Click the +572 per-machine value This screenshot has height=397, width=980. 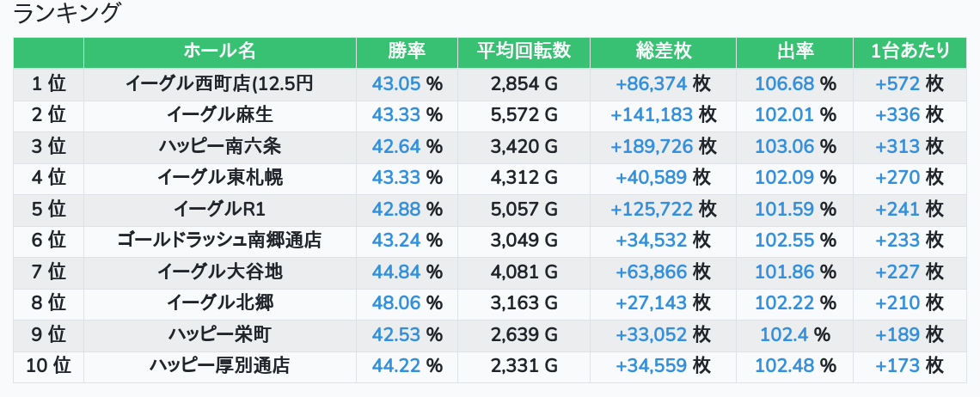coord(897,83)
